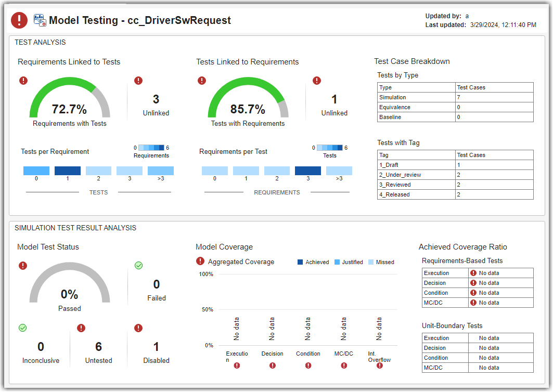Click the warning icon next to Requirements with Tests gauge
553x392 pixels.
(x=22, y=81)
